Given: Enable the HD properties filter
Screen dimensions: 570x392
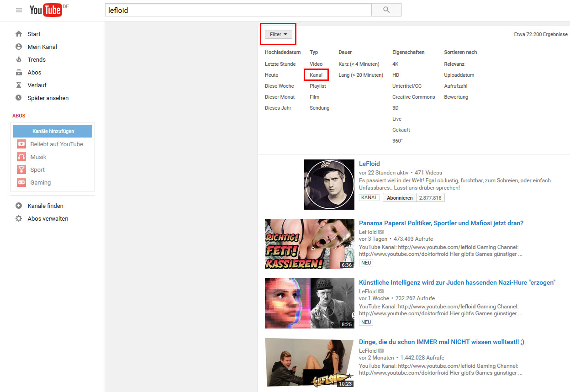Looking at the screenshot, I should tap(396, 75).
